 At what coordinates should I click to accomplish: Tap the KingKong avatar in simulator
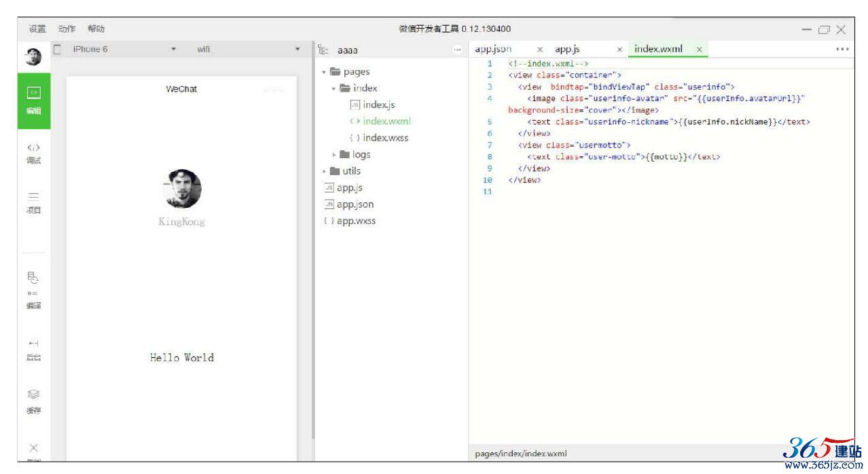pos(182,189)
